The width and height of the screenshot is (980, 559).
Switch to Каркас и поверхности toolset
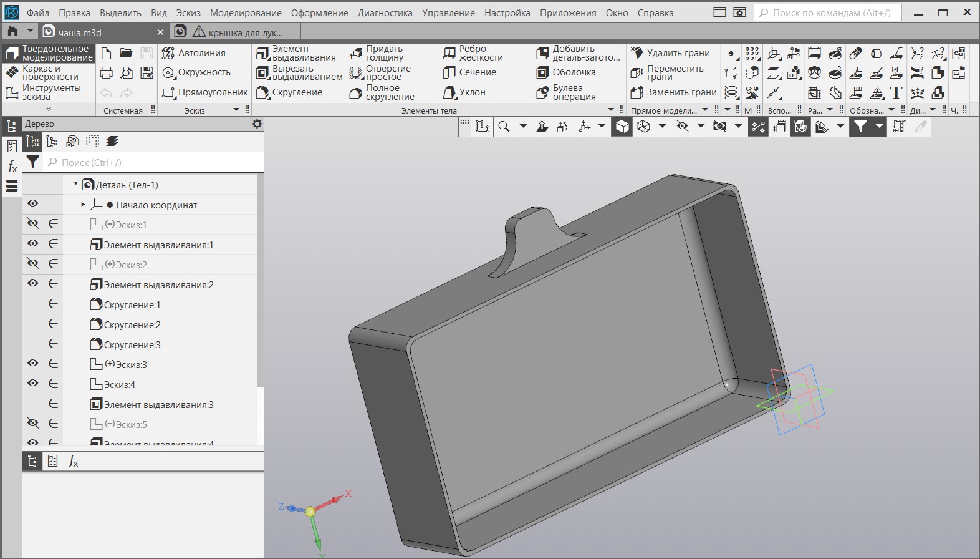tap(49, 73)
